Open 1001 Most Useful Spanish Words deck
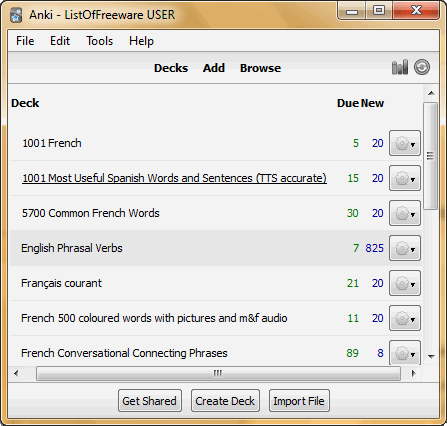This screenshot has height=426, width=447. click(174, 178)
